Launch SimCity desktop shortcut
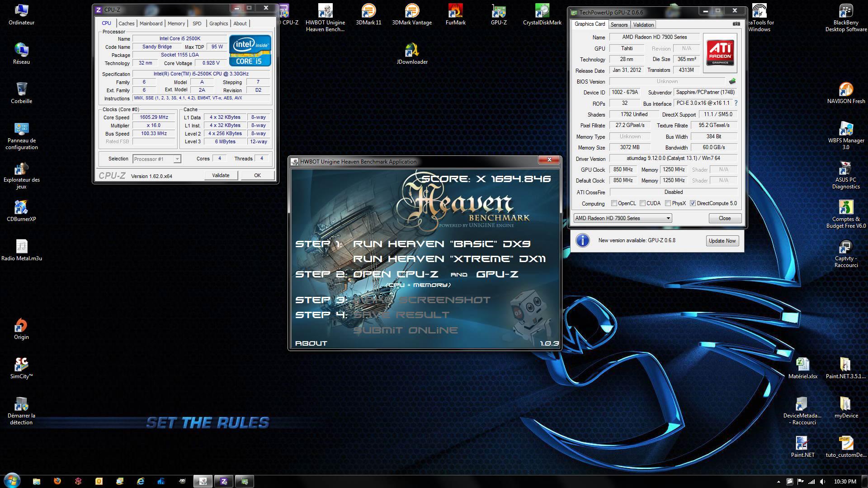Screen dimensions: 868x488 pos(21,368)
